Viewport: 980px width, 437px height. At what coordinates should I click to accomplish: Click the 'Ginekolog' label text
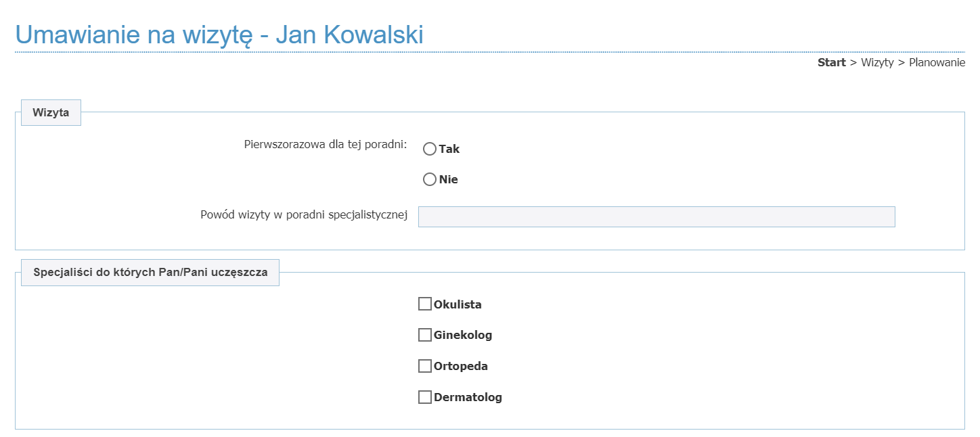463,335
